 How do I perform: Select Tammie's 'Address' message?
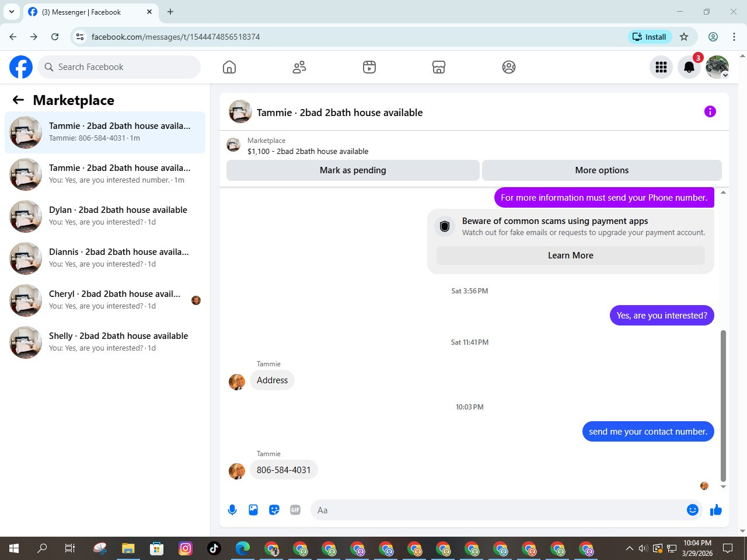tap(272, 380)
